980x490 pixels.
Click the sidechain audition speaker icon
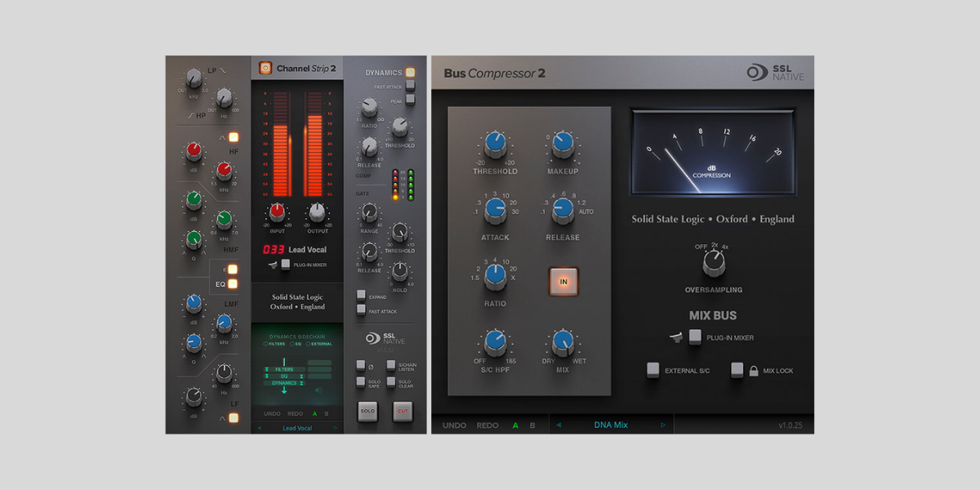(318, 390)
